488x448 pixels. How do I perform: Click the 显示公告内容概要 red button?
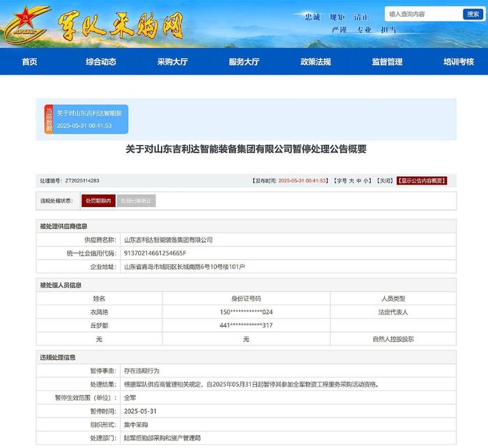point(422,180)
